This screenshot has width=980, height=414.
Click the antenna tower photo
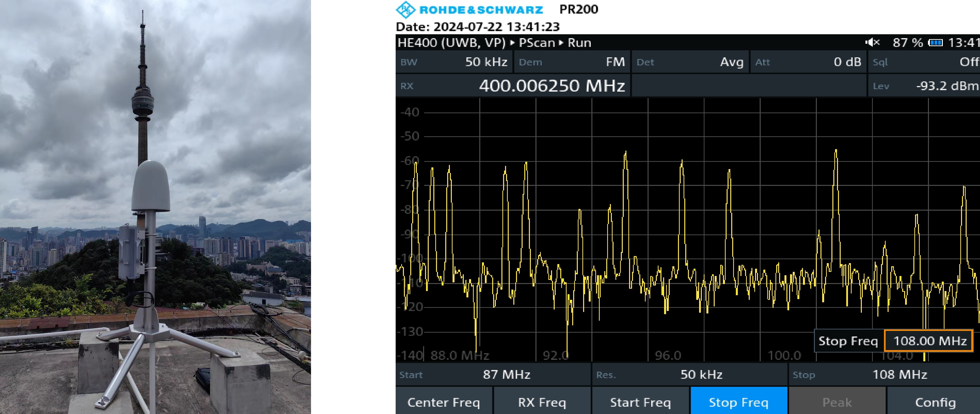pyautogui.click(x=155, y=207)
